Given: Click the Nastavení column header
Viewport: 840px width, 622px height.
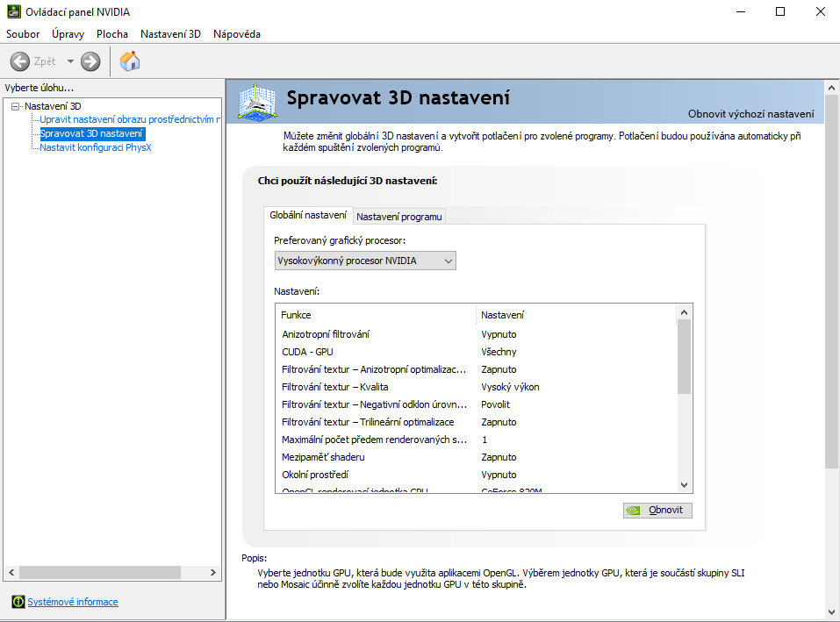Looking at the screenshot, I should tap(576, 315).
